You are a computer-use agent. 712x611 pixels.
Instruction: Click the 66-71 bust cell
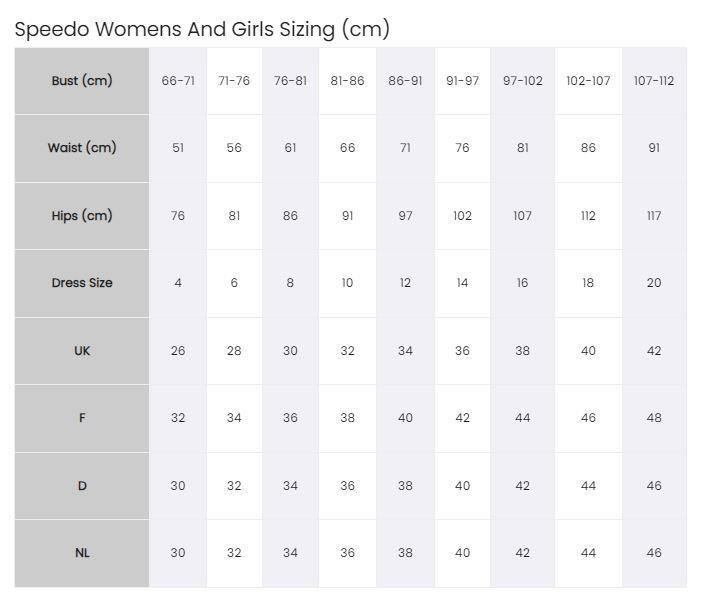click(x=178, y=81)
